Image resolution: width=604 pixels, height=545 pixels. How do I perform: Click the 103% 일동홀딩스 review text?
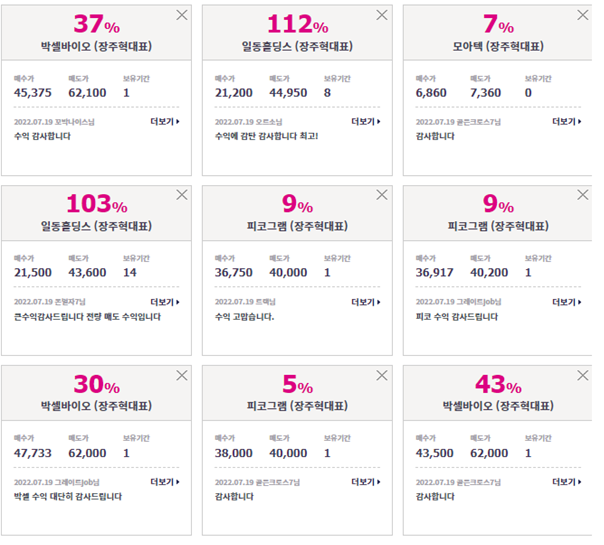click(x=87, y=317)
